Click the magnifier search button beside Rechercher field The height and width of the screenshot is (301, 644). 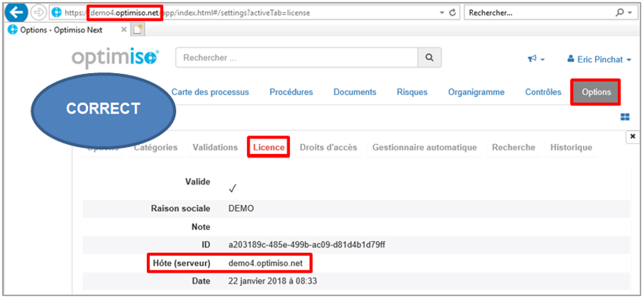[429, 58]
